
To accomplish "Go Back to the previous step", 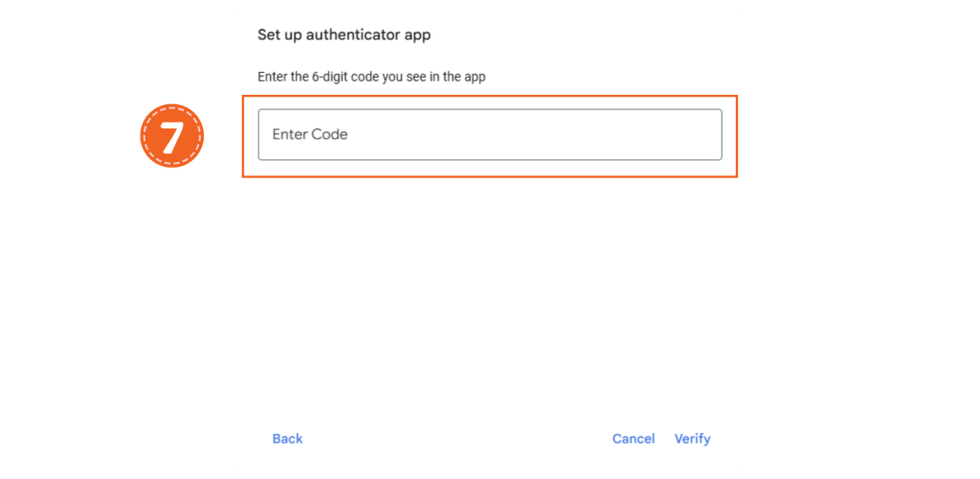I will click(287, 439).
